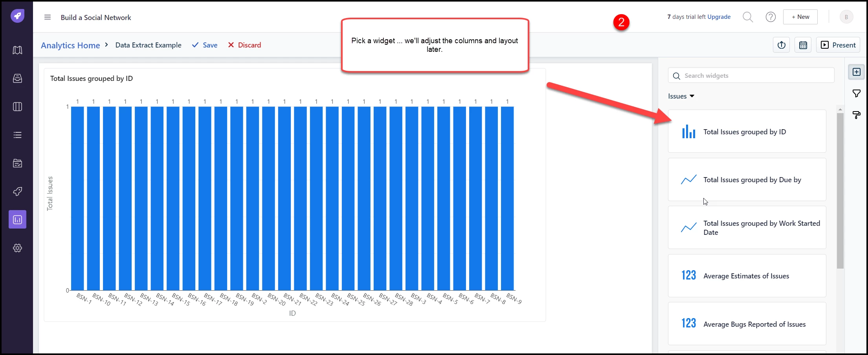Screen dimensions: 868x355
Task: Click the widget list scrollbar
Action: click(840, 190)
